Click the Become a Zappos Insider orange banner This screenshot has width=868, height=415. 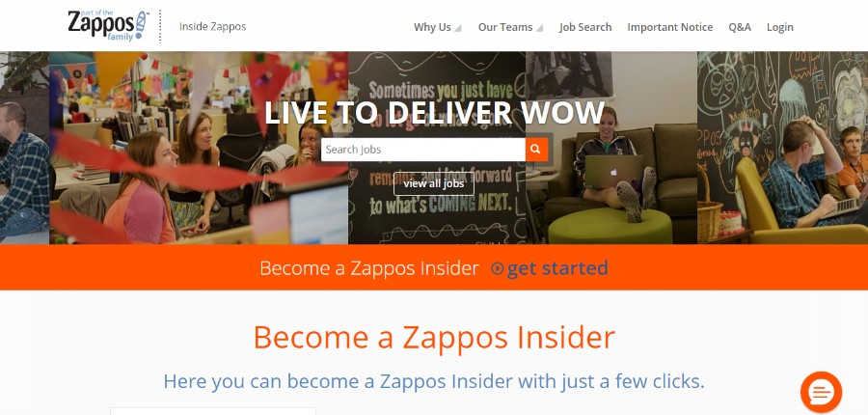(x=434, y=267)
